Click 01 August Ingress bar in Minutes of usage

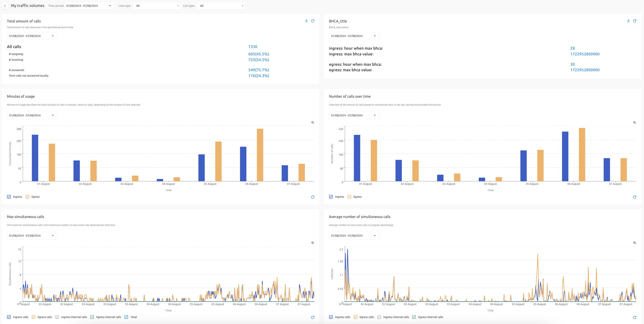pyautogui.click(x=35, y=158)
